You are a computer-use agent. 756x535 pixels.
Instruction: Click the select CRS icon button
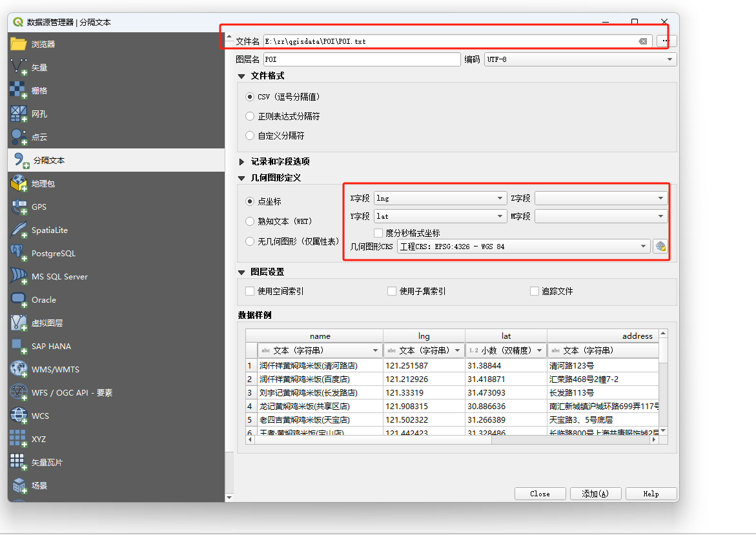coord(660,247)
